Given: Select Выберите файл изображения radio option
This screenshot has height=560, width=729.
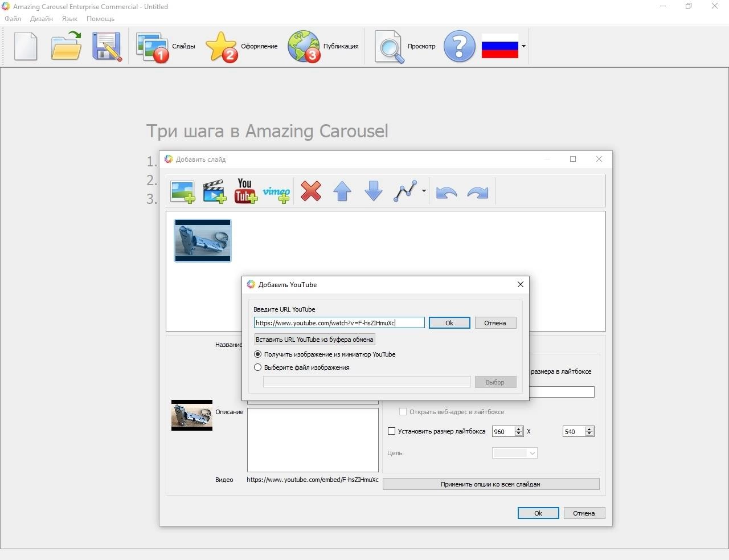Looking at the screenshot, I should 258,367.
